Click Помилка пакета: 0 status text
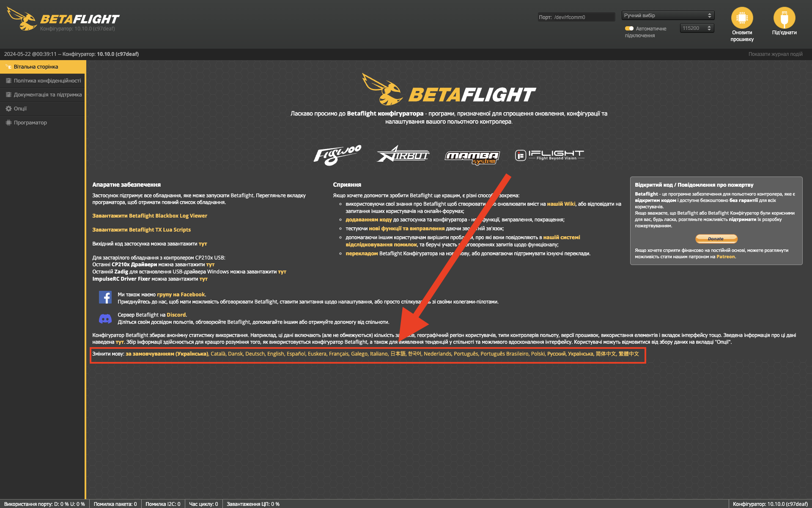Image resolution: width=812 pixels, height=508 pixels. point(115,504)
